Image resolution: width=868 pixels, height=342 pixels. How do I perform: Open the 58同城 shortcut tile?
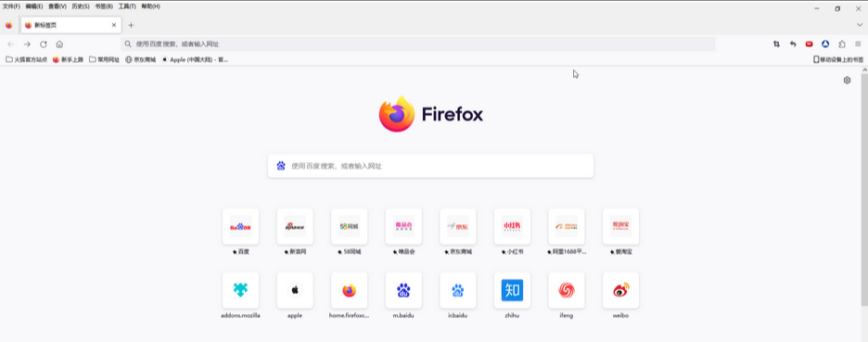pyautogui.click(x=350, y=226)
